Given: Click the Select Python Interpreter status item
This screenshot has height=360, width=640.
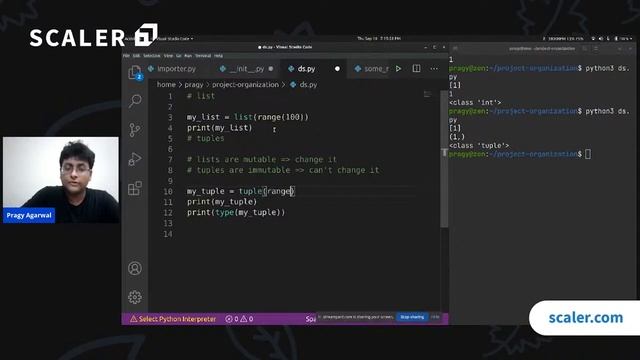Looking at the screenshot, I should [x=173, y=319].
